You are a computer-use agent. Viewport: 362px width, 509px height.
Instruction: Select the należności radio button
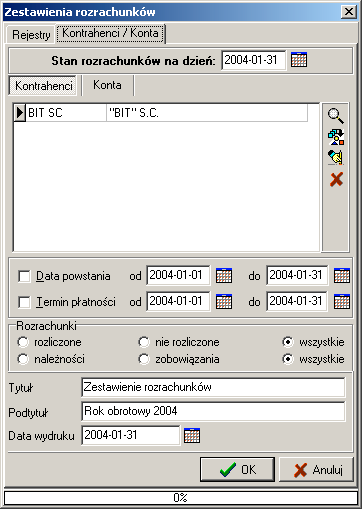pyautogui.click(x=23, y=359)
